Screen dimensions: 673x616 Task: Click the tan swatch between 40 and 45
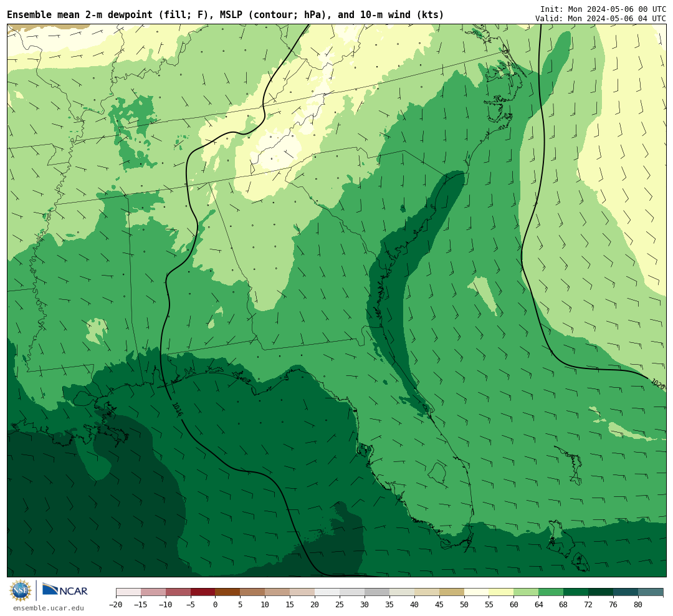click(x=427, y=592)
